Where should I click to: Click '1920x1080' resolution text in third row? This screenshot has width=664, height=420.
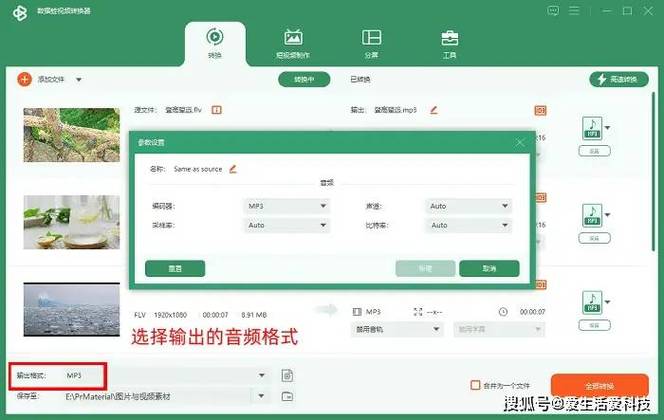click(170, 315)
